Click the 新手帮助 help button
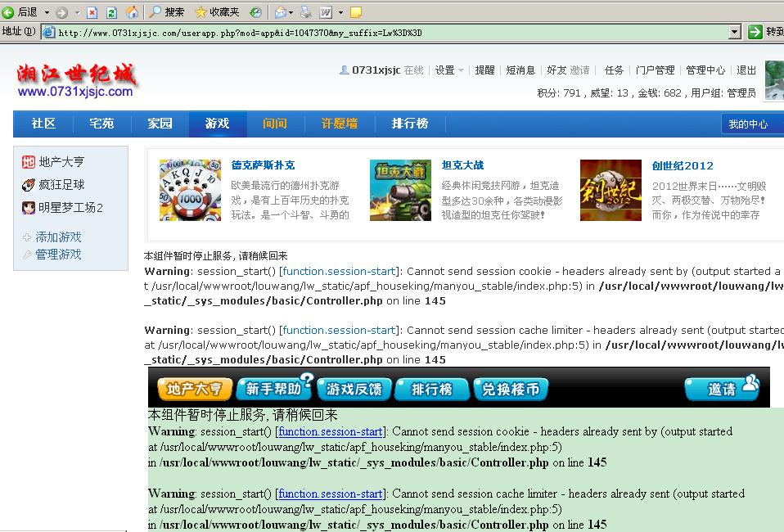 coord(273,388)
